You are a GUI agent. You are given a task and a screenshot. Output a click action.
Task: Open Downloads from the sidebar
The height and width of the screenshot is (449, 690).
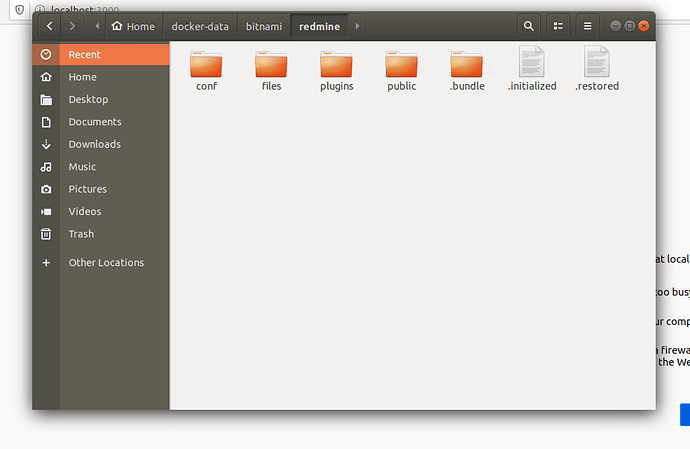pyautogui.click(x=94, y=144)
